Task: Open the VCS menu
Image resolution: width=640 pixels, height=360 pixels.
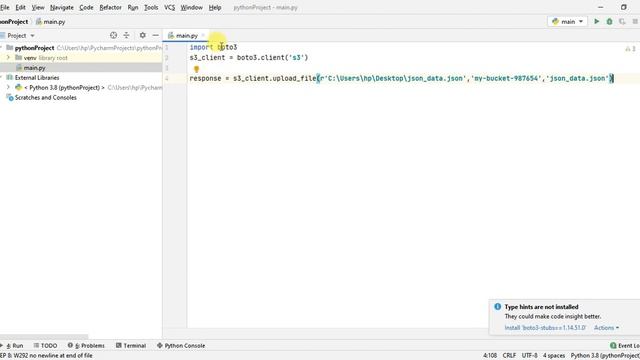Action: click(x=169, y=7)
